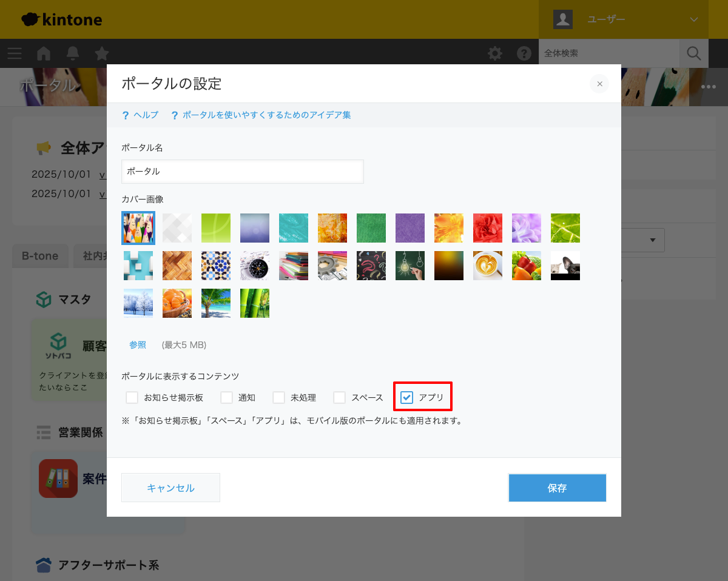Open notifications via the bell icon
The height and width of the screenshot is (581, 728).
[x=73, y=53]
